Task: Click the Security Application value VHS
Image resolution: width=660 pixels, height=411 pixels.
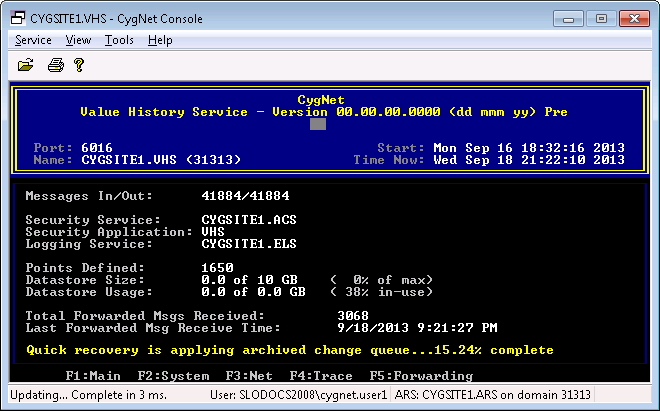Action: tap(213, 232)
